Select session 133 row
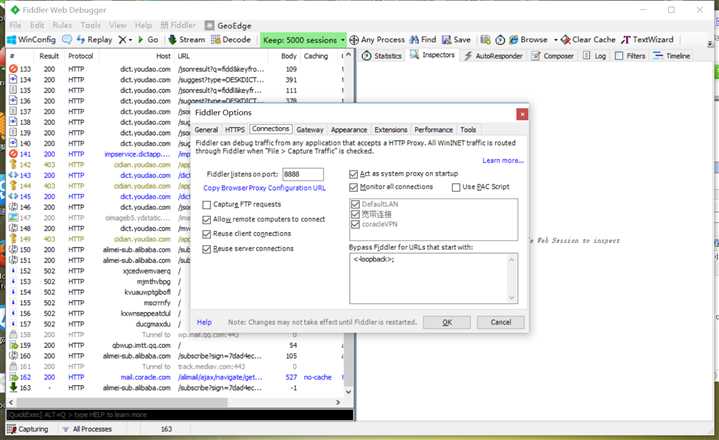Screen dimensions: 719x440 [x=177, y=69]
